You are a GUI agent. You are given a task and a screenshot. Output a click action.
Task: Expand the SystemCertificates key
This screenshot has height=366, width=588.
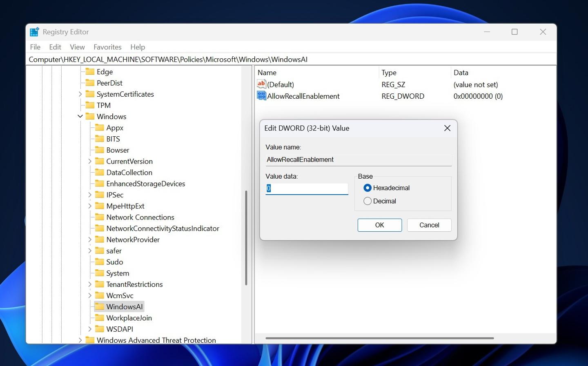tap(80, 94)
